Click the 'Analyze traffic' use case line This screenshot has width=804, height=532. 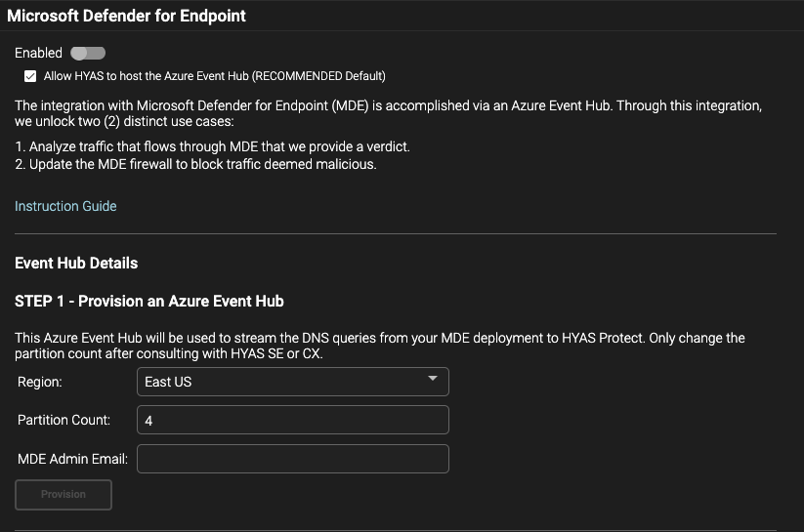click(x=212, y=146)
